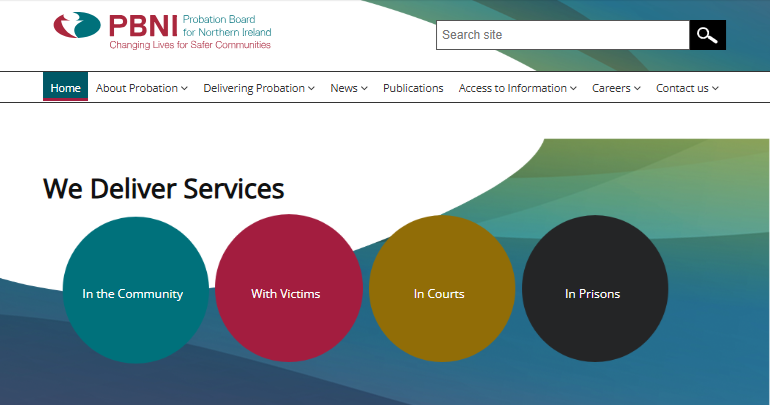
Task: Expand the Contact us chevron
Action: (x=715, y=88)
